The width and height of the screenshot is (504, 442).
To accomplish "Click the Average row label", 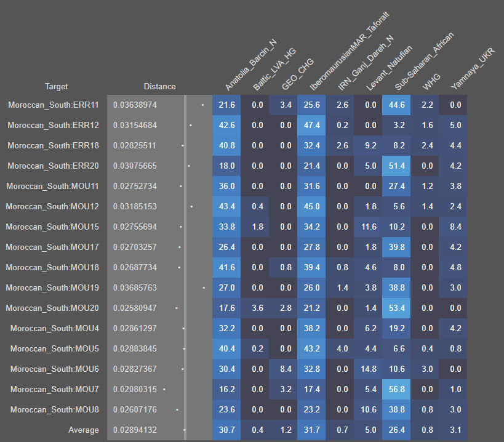I will [x=83, y=430].
